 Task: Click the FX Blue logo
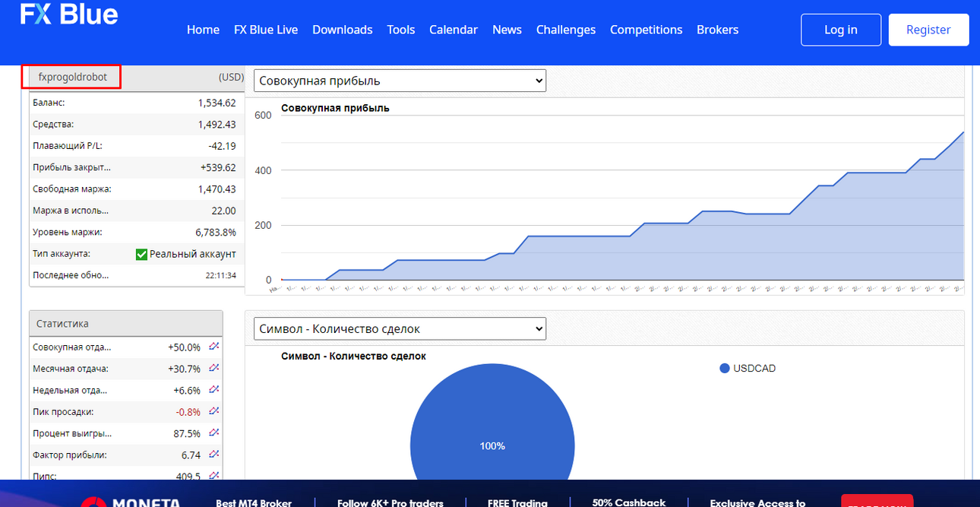tap(68, 14)
